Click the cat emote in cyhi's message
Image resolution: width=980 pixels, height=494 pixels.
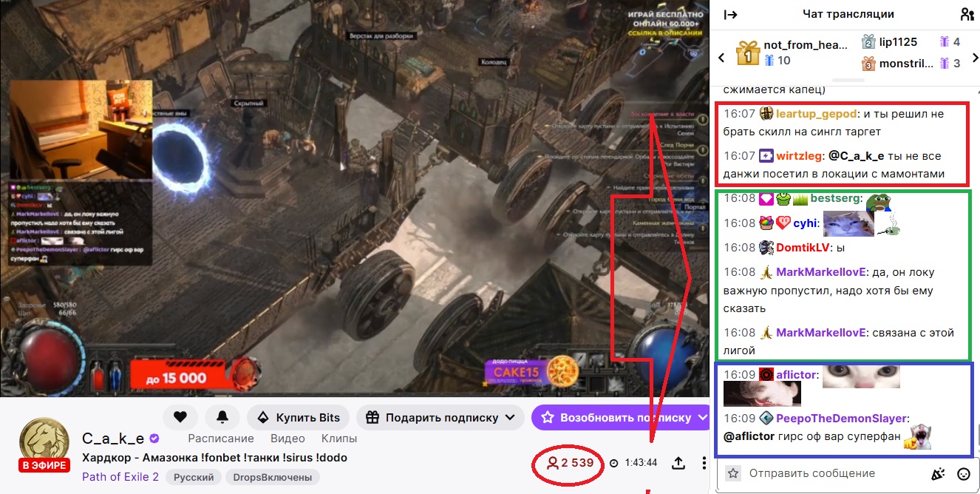(x=848, y=223)
